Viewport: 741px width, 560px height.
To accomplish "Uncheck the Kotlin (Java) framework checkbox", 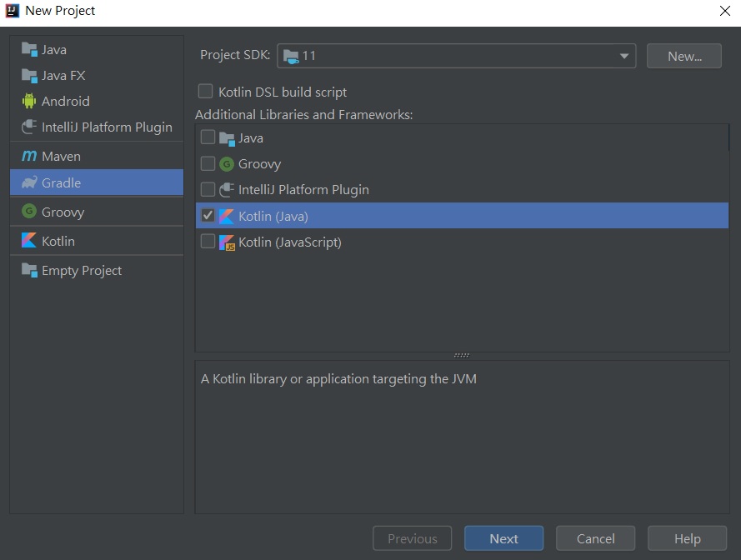I will (x=208, y=216).
